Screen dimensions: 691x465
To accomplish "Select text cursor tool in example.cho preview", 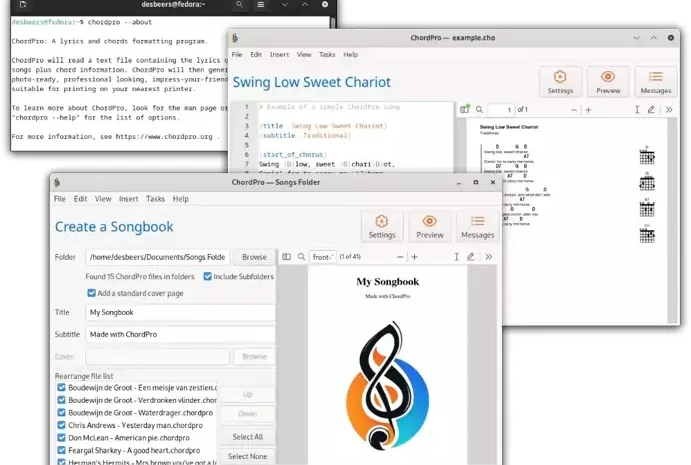I will 637,109.
